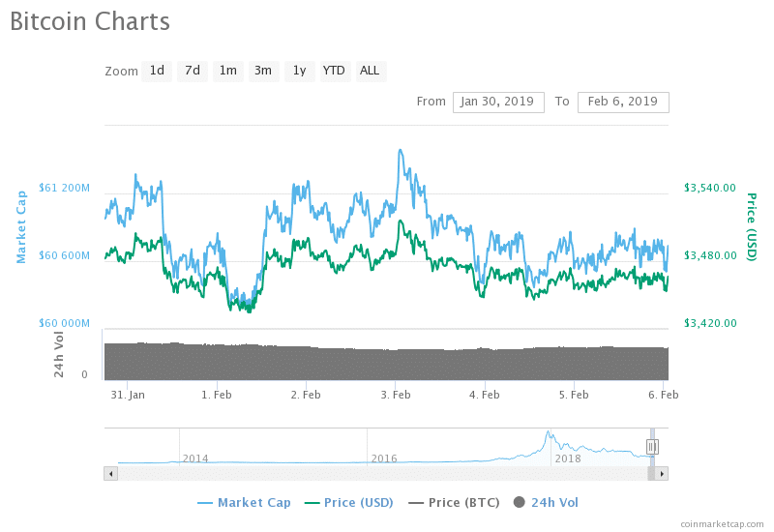Click the navigator range handle

[652, 447]
